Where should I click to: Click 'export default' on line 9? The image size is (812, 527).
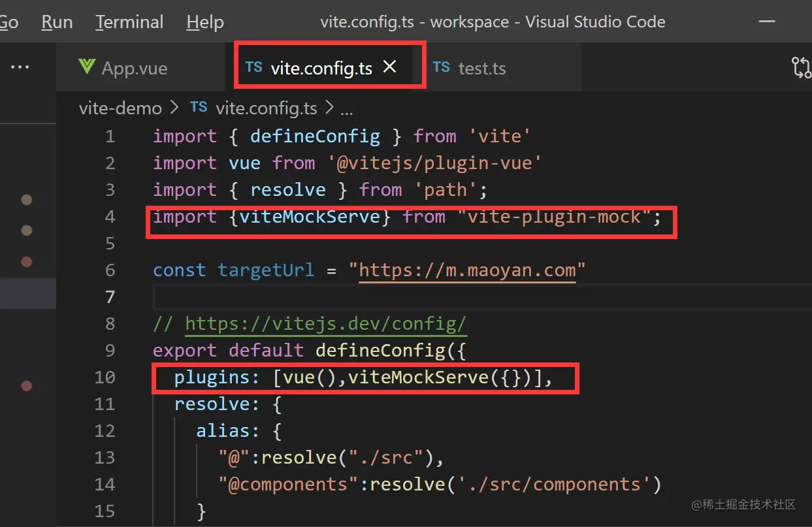[x=228, y=351]
